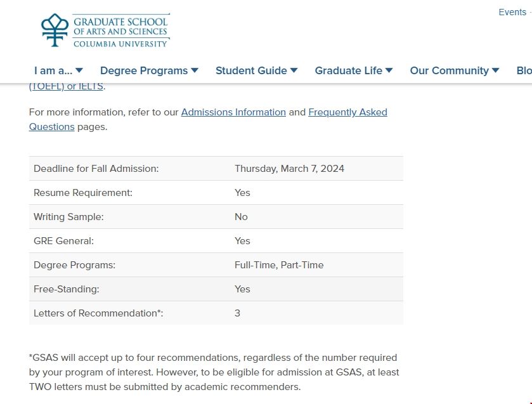Open the partially visible Blog menu item
Viewport: 532px width, 404px height.
(524, 70)
